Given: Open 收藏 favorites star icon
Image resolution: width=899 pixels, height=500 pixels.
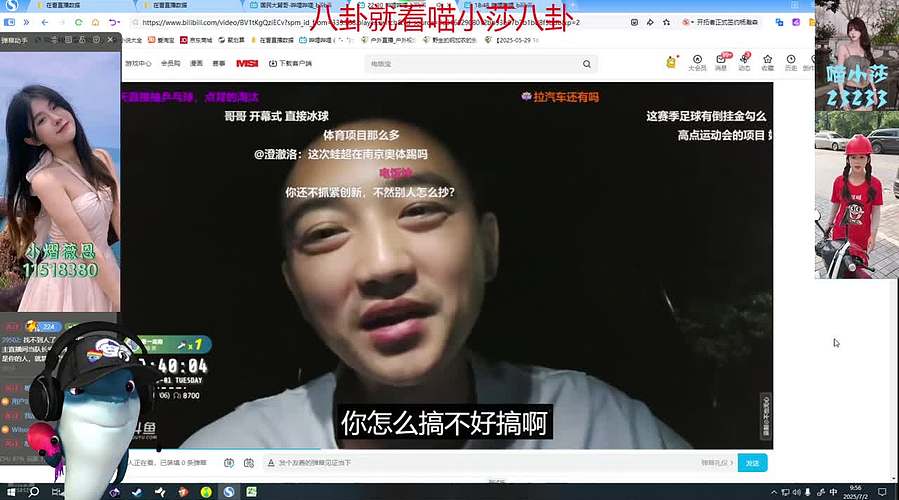Looking at the screenshot, I should (x=768, y=62).
